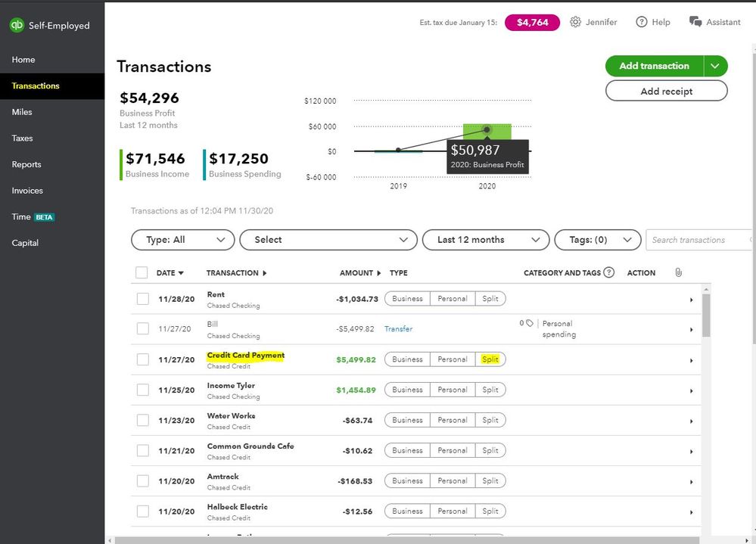Check the Rent transaction checkbox
Image resolution: width=756 pixels, height=544 pixels.
tap(143, 299)
